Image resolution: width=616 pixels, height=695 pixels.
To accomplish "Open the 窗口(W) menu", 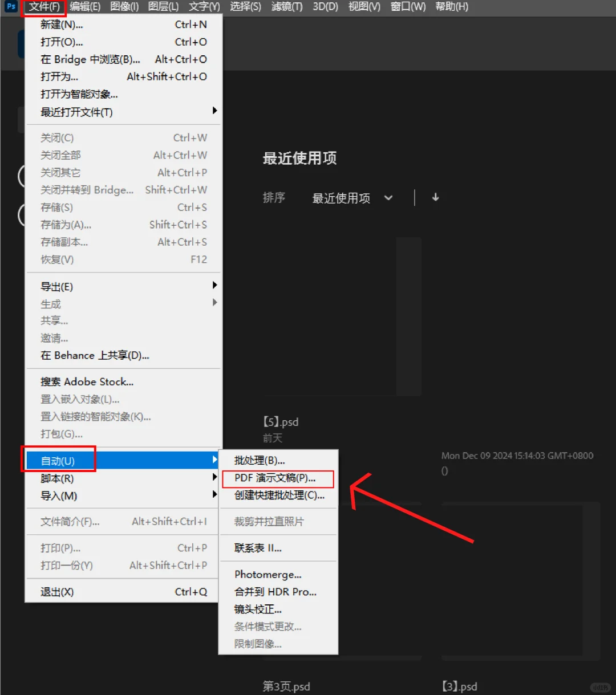I will click(408, 7).
